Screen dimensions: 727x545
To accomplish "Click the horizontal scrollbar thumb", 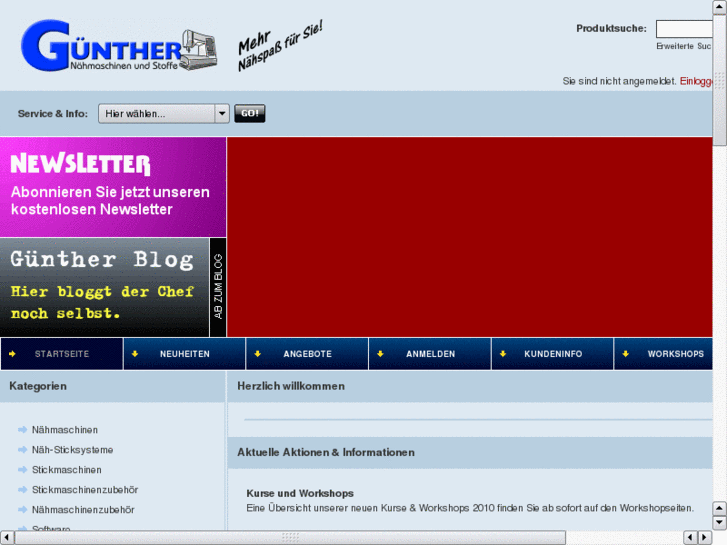I will pos(290,538).
